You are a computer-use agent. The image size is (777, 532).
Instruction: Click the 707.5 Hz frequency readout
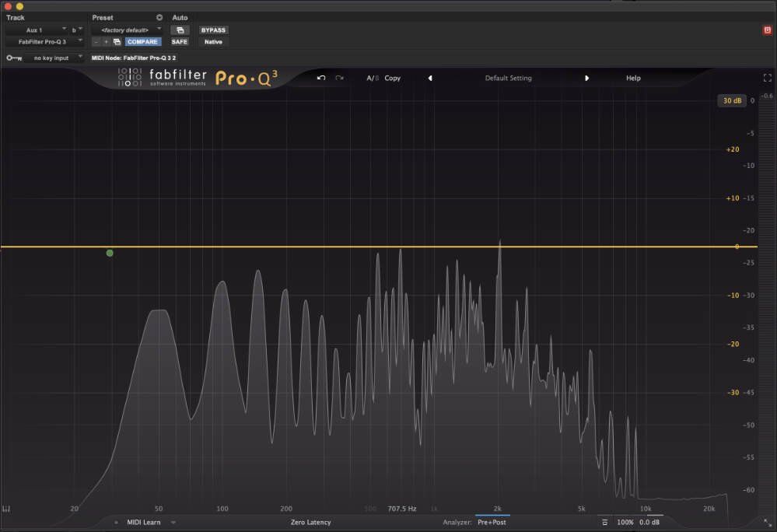[x=402, y=509]
